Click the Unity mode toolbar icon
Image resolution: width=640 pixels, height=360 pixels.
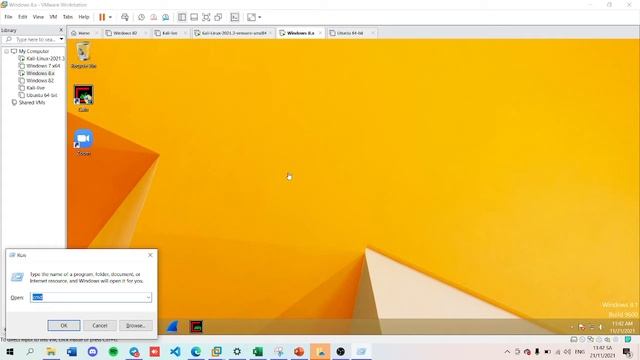(218, 17)
